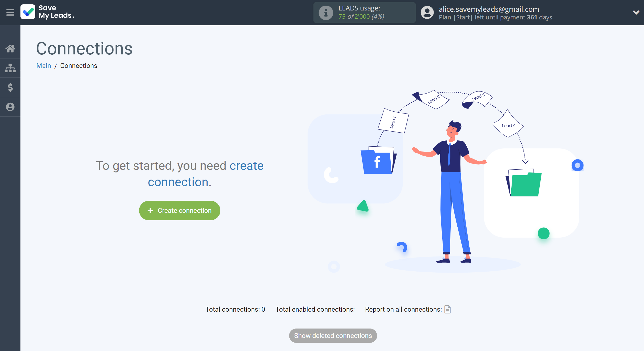The height and width of the screenshot is (351, 644).
Task: Click the Facebook icon in illustration
Action: (376, 162)
